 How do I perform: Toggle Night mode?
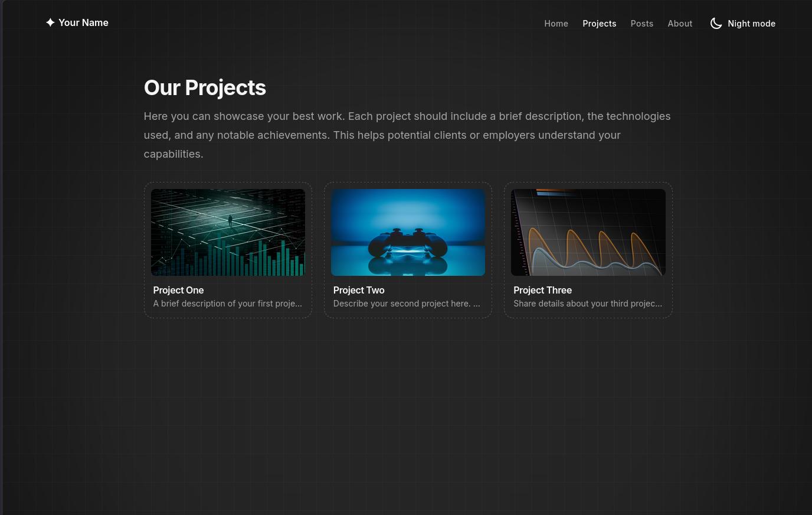pos(742,23)
